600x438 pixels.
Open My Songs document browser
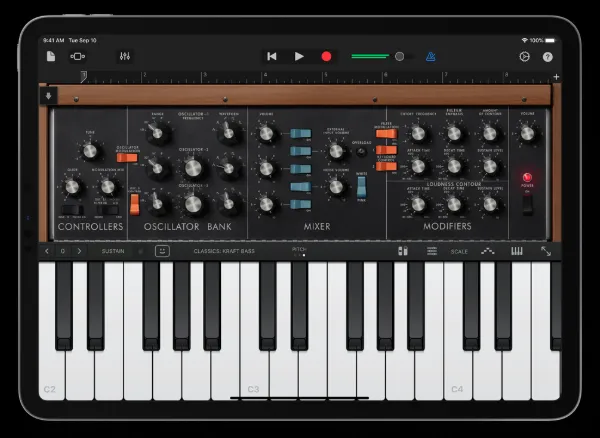[x=50, y=57]
